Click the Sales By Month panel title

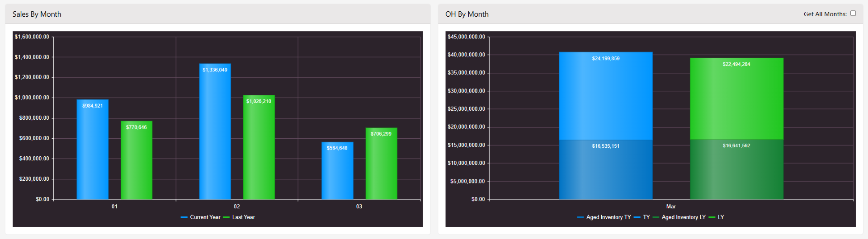tap(37, 14)
